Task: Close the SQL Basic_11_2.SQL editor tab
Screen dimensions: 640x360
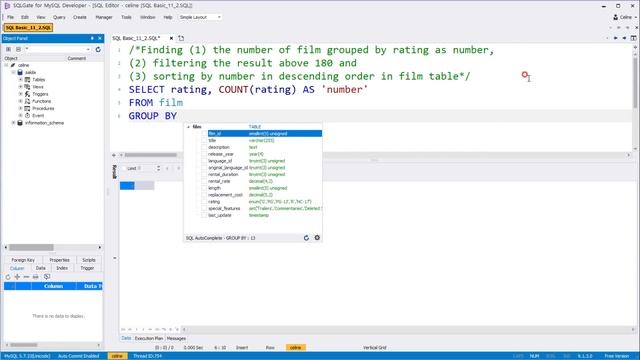Action: pos(171,38)
